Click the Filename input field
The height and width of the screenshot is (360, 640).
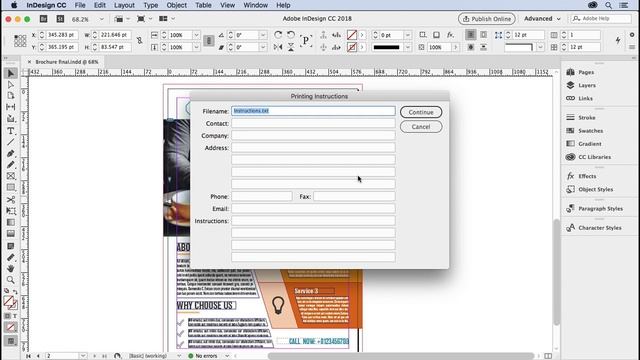[313, 111]
